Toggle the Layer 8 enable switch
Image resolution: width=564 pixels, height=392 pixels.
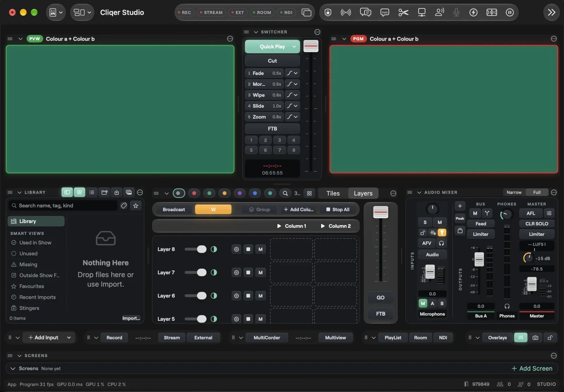196,249
